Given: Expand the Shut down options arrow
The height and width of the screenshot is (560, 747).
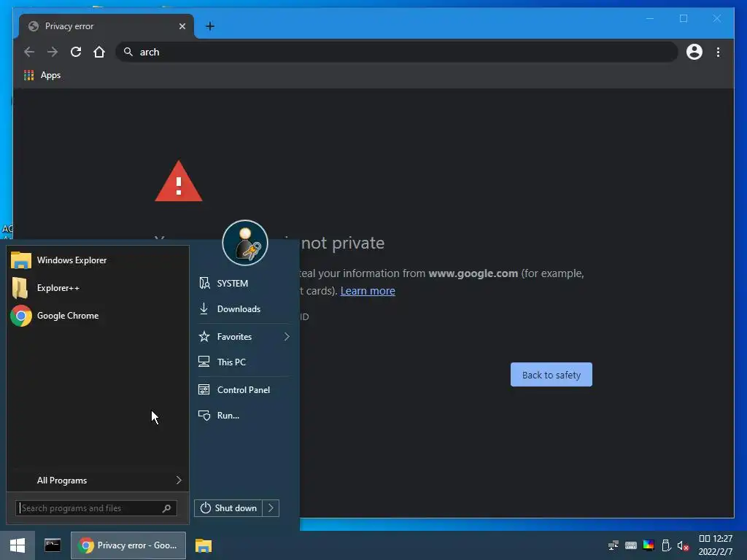Looking at the screenshot, I should pos(271,508).
